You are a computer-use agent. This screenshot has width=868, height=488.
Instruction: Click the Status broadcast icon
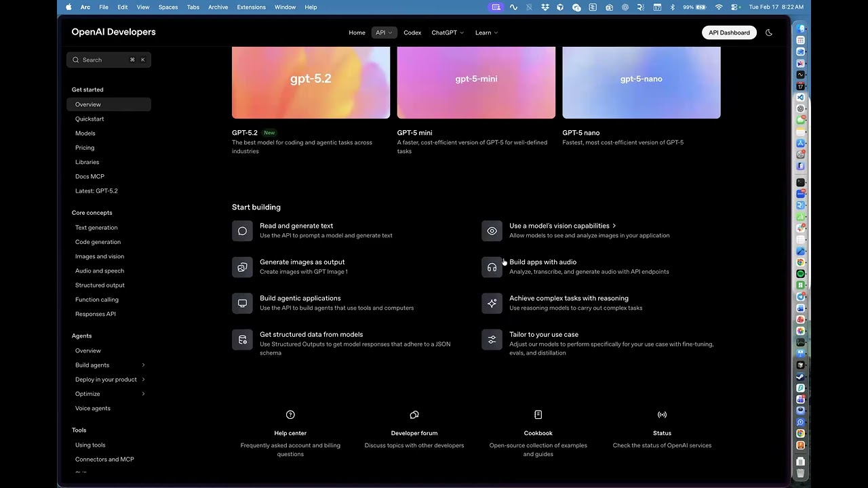663,415
